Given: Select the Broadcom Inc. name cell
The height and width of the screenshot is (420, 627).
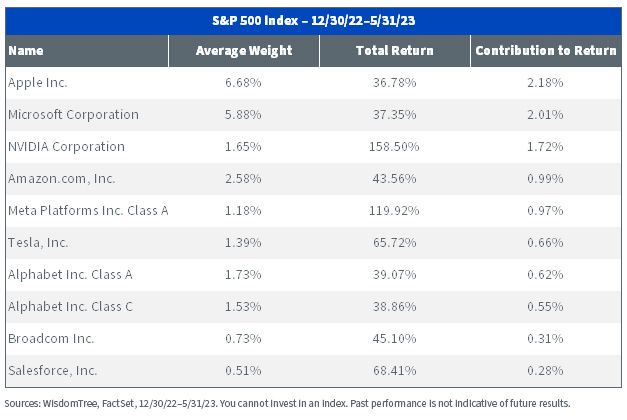Looking at the screenshot, I should click(x=51, y=338).
